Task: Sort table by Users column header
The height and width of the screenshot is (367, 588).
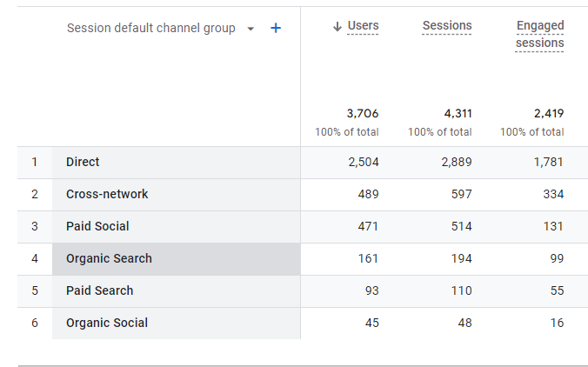Action: [x=363, y=25]
